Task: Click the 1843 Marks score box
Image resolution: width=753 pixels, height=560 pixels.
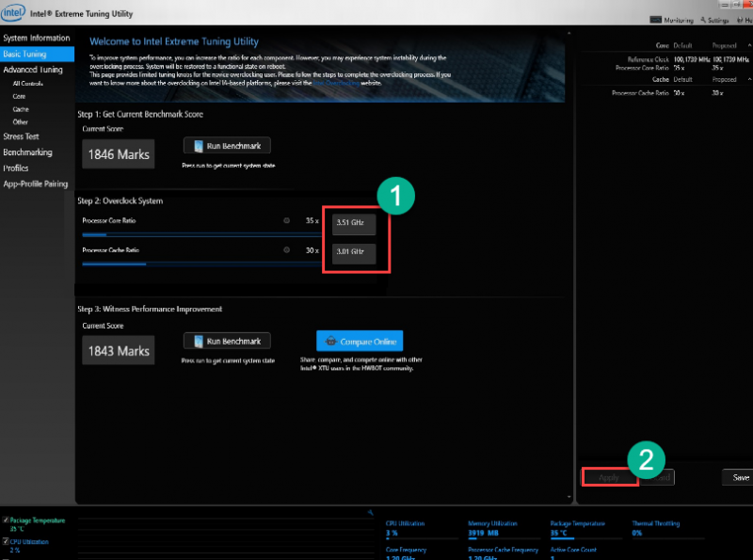Action: (x=119, y=351)
